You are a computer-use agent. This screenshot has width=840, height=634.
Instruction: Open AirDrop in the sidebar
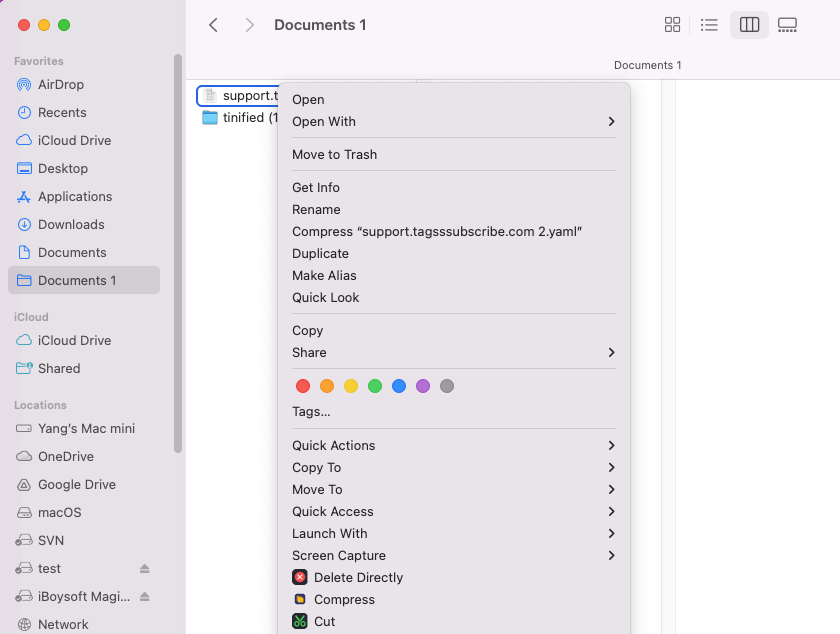pos(60,84)
